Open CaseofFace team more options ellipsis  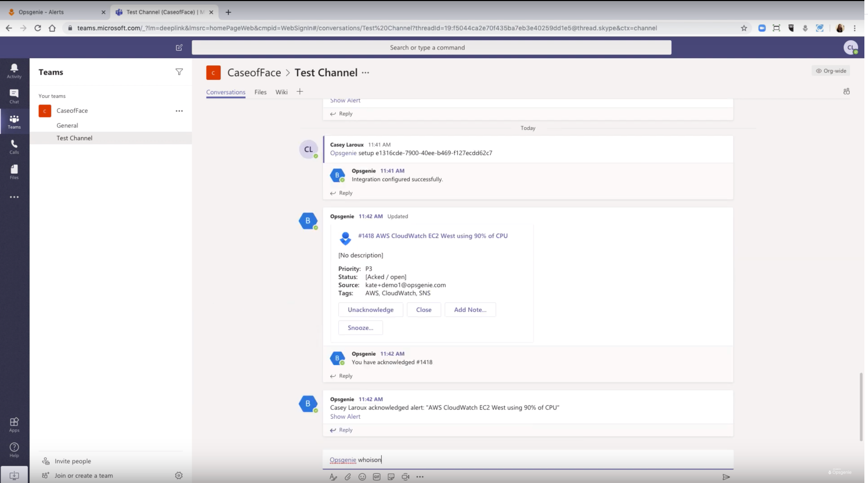[x=179, y=111]
